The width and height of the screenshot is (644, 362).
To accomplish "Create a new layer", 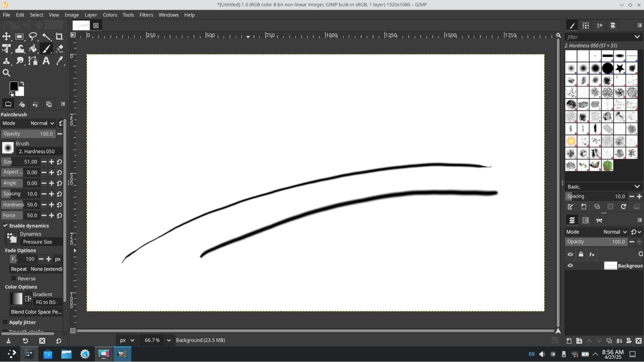I will (x=569, y=341).
